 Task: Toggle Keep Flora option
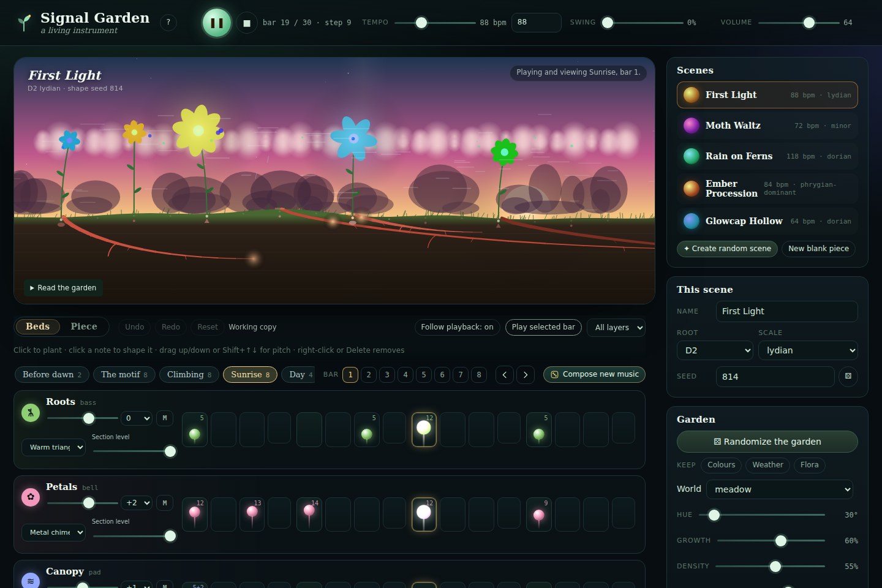click(809, 465)
